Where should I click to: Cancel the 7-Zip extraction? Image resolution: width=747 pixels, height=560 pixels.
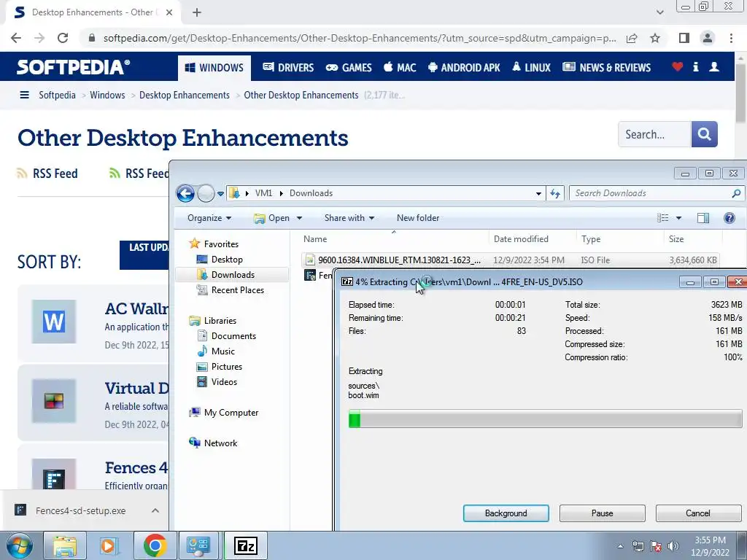tap(698, 513)
